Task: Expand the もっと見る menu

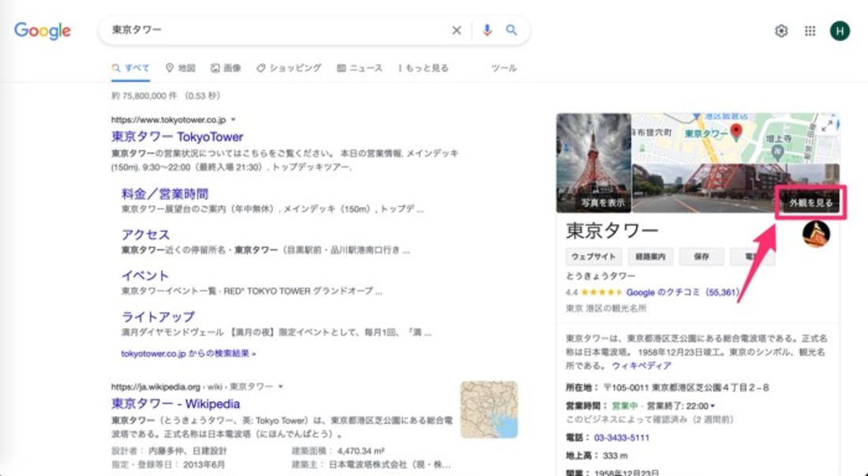Action: tap(424, 68)
